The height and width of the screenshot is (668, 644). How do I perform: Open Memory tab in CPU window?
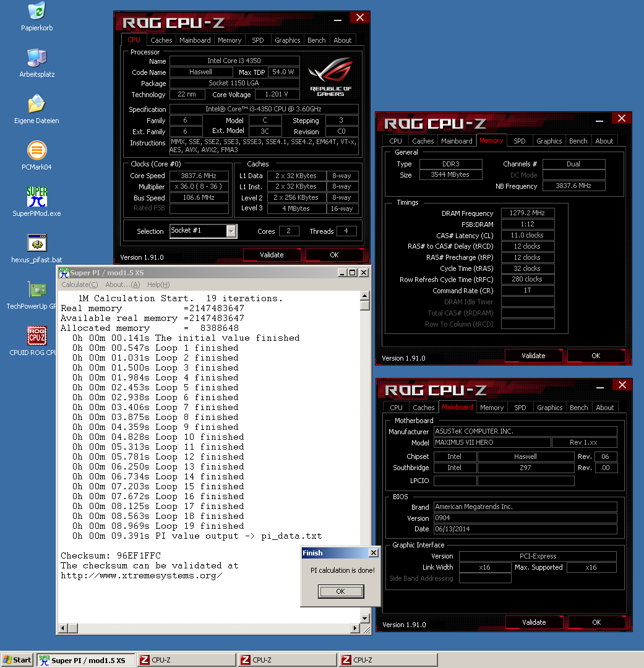click(x=230, y=40)
